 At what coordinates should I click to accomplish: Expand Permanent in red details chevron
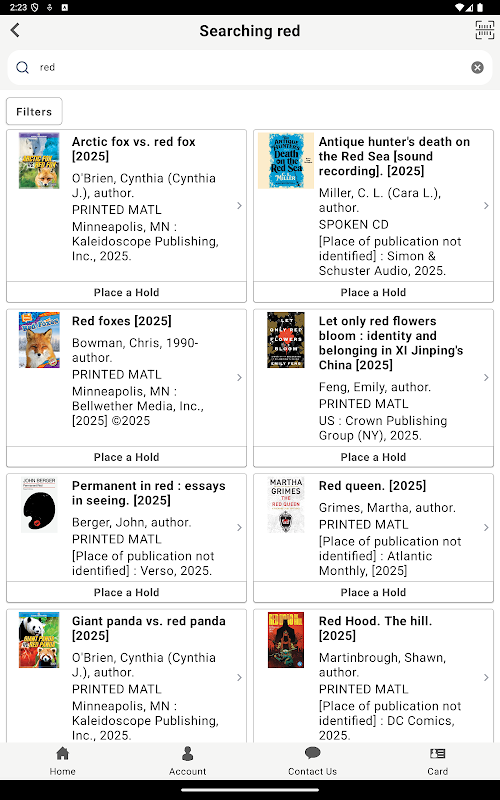click(239, 528)
